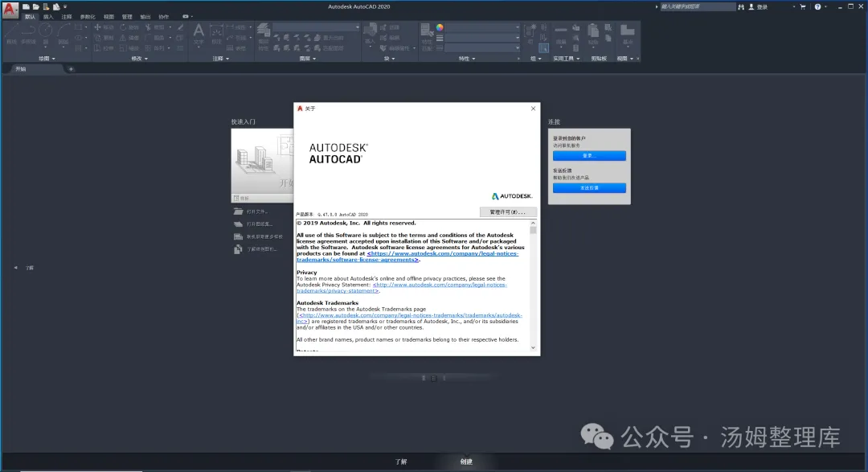This screenshot has width=868, height=472.
Task: Select the Move (移动) tool
Action: pyautogui.click(x=104, y=27)
